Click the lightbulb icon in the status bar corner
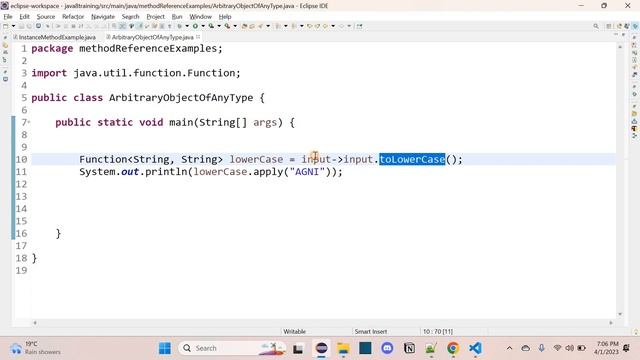 tap(636, 332)
